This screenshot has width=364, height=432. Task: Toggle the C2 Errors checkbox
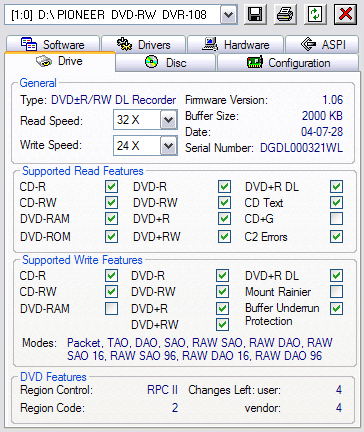[x=336, y=237]
